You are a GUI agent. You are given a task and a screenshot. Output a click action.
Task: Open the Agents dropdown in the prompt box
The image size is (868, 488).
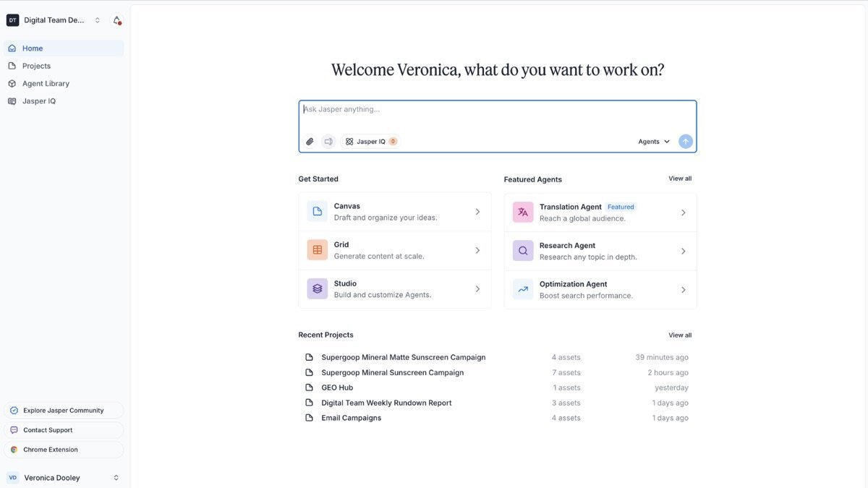tap(654, 142)
